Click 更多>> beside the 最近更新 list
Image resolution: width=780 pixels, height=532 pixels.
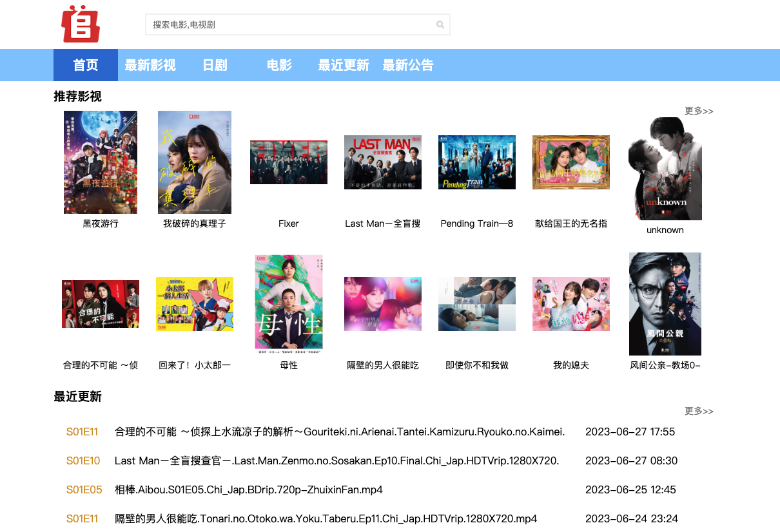[x=699, y=411]
